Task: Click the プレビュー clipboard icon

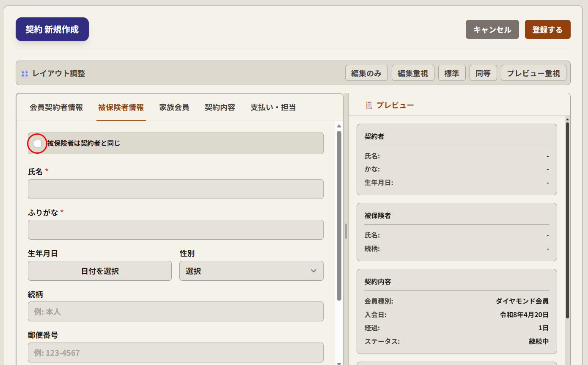Action: pyautogui.click(x=369, y=105)
